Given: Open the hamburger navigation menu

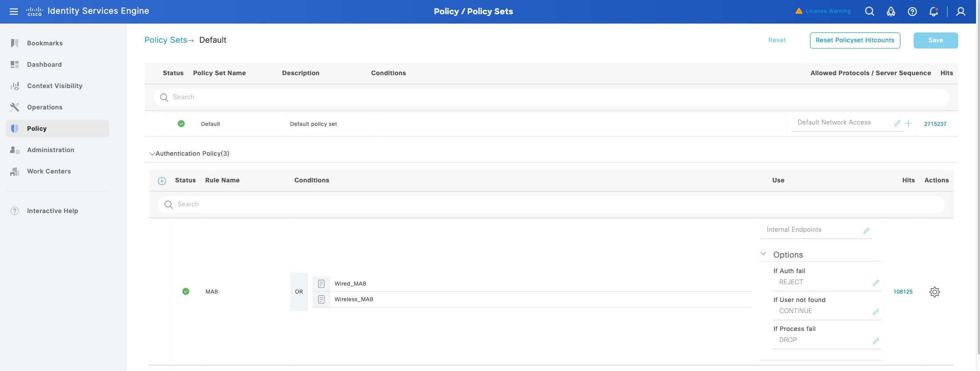Looking at the screenshot, I should 14,12.
